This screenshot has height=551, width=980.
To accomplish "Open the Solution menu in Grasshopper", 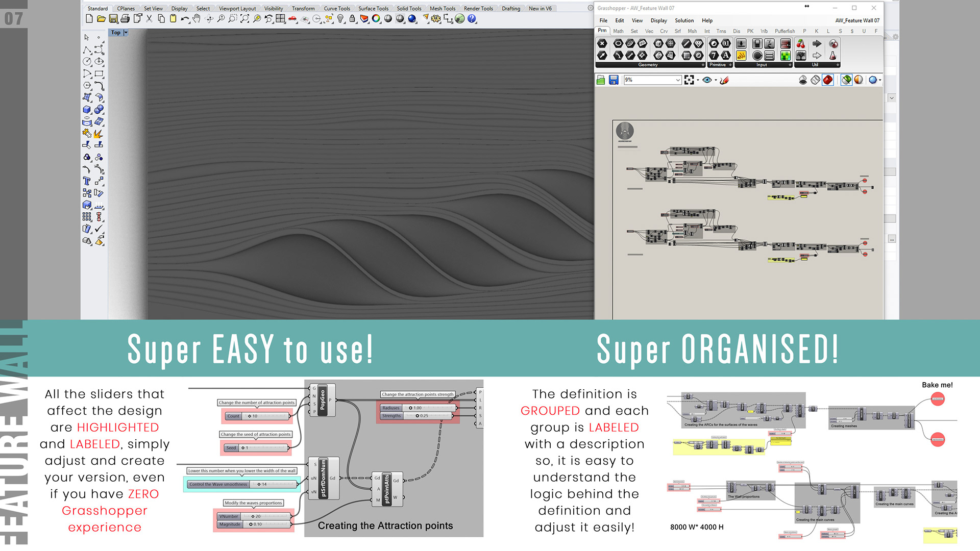I will coord(684,21).
